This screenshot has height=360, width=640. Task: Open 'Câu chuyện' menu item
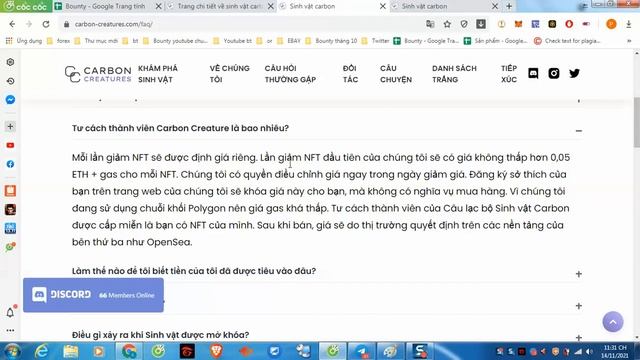pyautogui.click(x=396, y=74)
